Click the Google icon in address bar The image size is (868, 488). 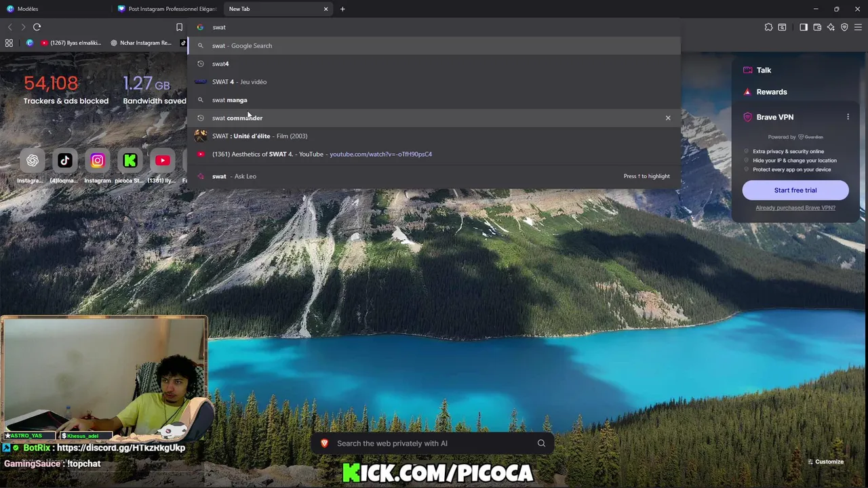tap(200, 27)
